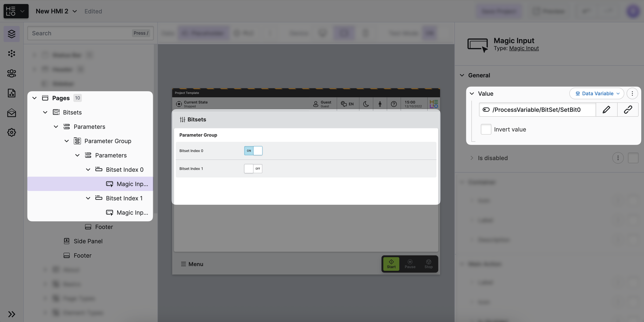Expand the sidebar with double chevron
644x322 pixels.
pyautogui.click(x=11, y=314)
